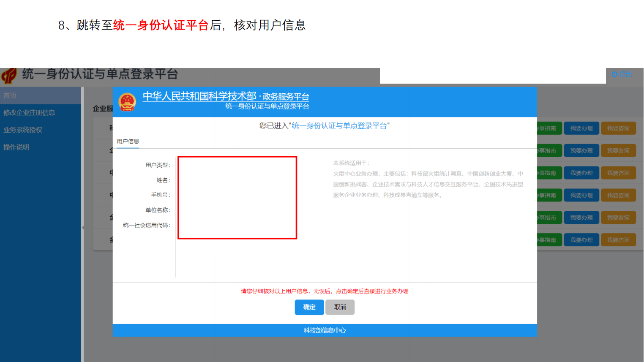Click the 用户类型 field label

158,165
